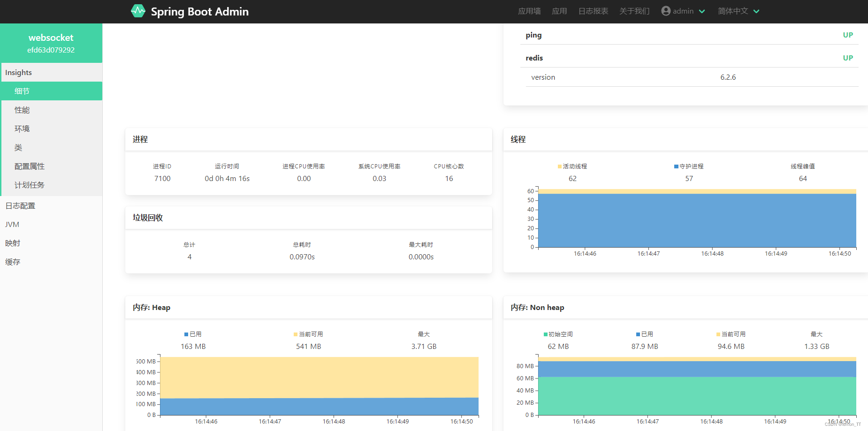Select the websocket instance header
This screenshot has height=431, width=868.
(51, 43)
